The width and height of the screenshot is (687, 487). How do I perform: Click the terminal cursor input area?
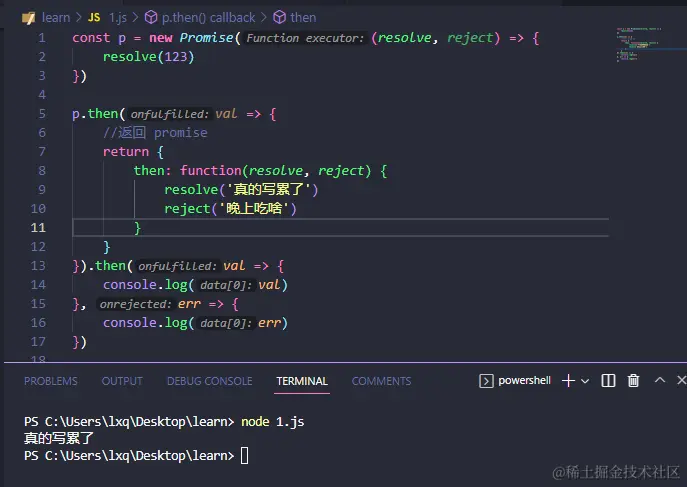(x=244, y=455)
